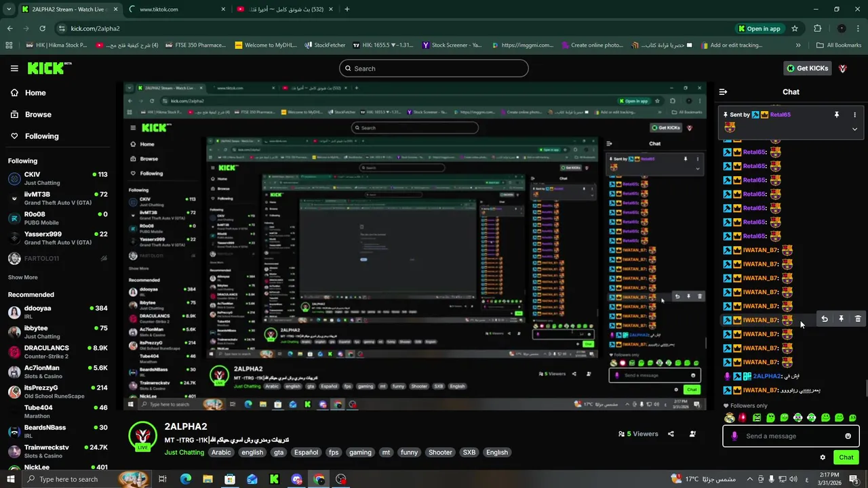Open the ivMT3B channel in Following list
This screenshot has height=488, width=868.
pyautogui.click(x=58, y=198)
